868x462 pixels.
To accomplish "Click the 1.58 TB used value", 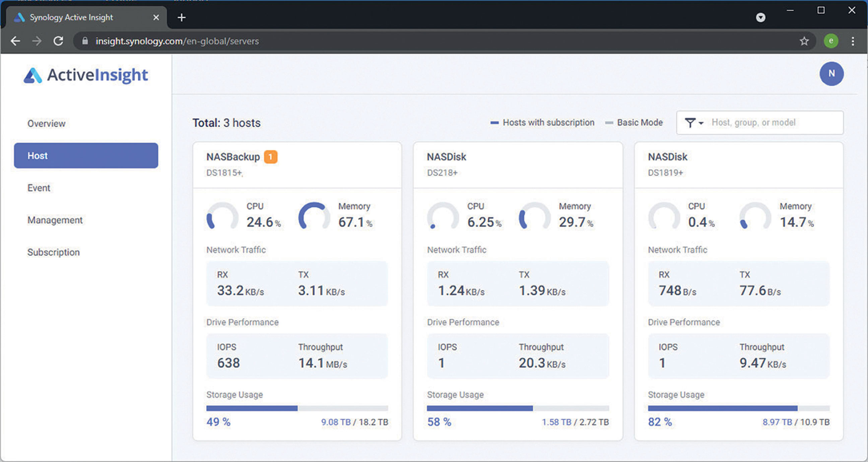I will coord(557,422).
